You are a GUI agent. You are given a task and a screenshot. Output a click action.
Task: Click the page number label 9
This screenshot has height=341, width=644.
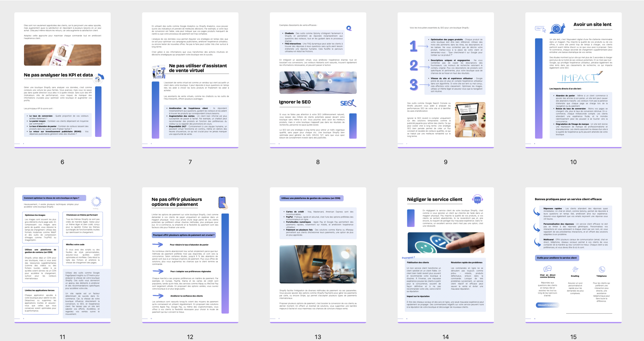(446, 162)
